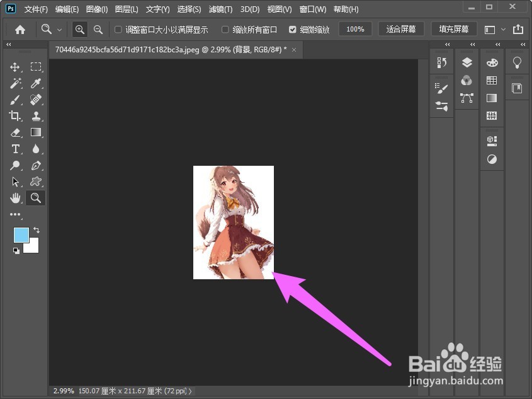The image size is (532, 399).
Task: Click the 100% zoom button
Action: point(355,30)
